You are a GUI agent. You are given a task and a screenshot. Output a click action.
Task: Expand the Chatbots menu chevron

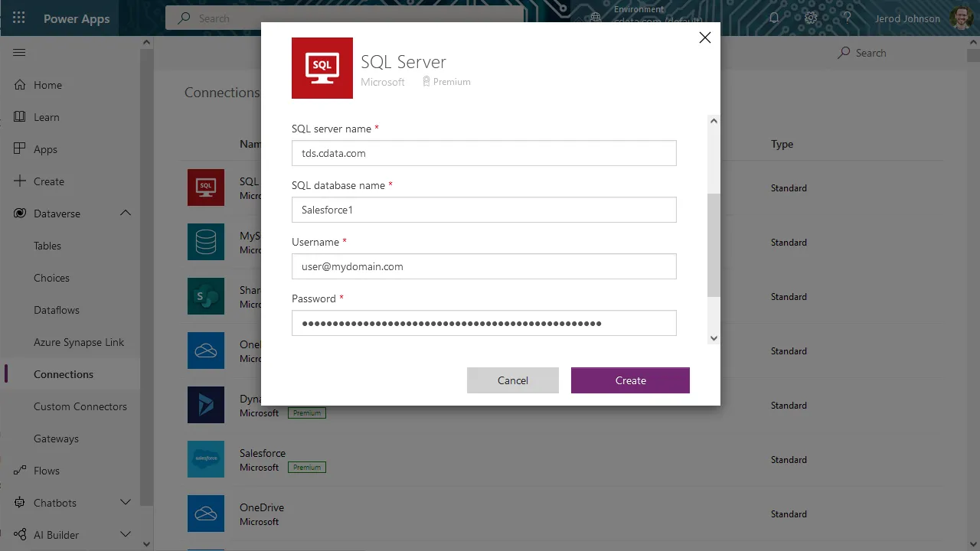pyautogui.click(x=126, y=503)
